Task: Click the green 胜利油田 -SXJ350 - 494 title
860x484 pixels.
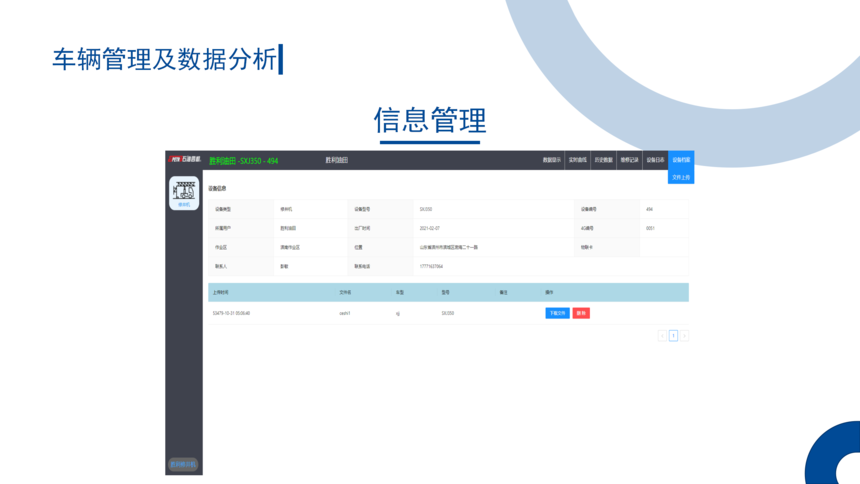Action: pos(244,161)
